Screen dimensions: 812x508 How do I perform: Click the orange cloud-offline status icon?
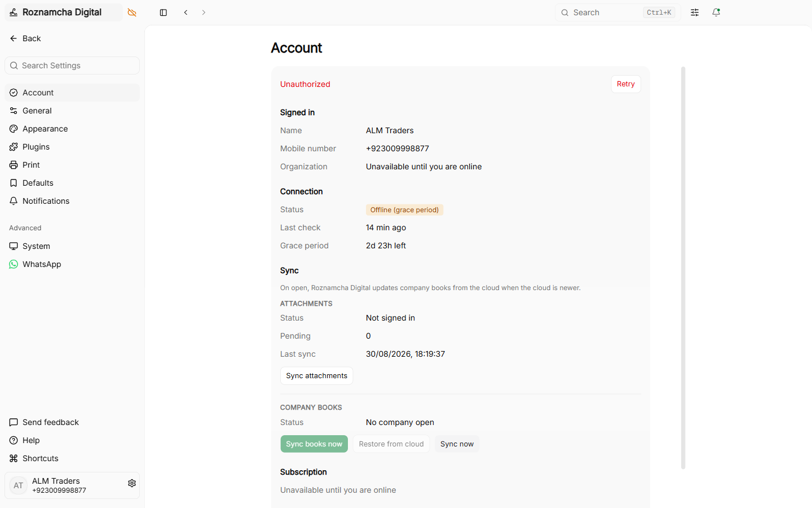[132, 12]
